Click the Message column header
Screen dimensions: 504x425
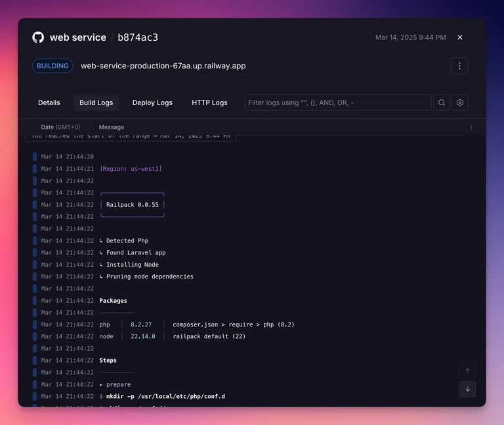111,127
